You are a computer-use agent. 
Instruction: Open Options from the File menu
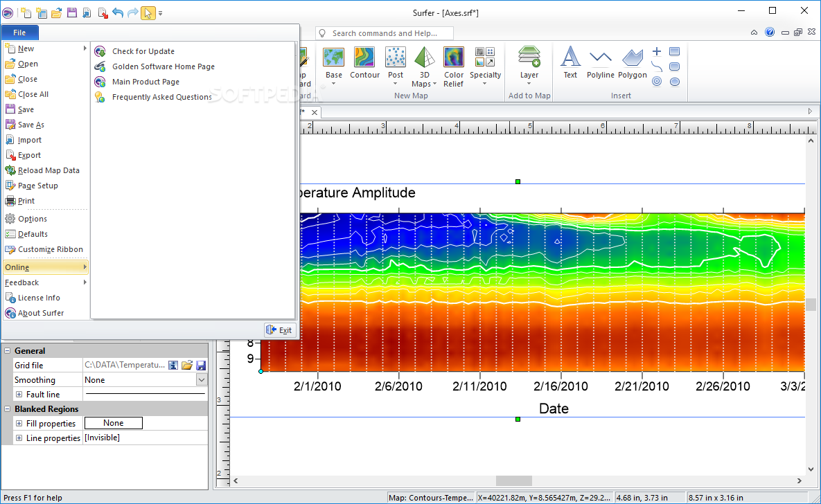point(46,219)
